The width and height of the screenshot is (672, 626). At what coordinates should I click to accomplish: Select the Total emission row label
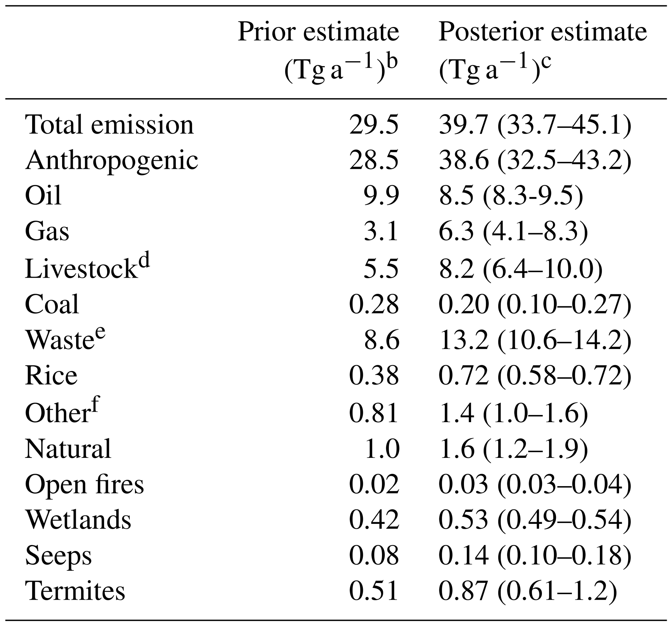110,125
